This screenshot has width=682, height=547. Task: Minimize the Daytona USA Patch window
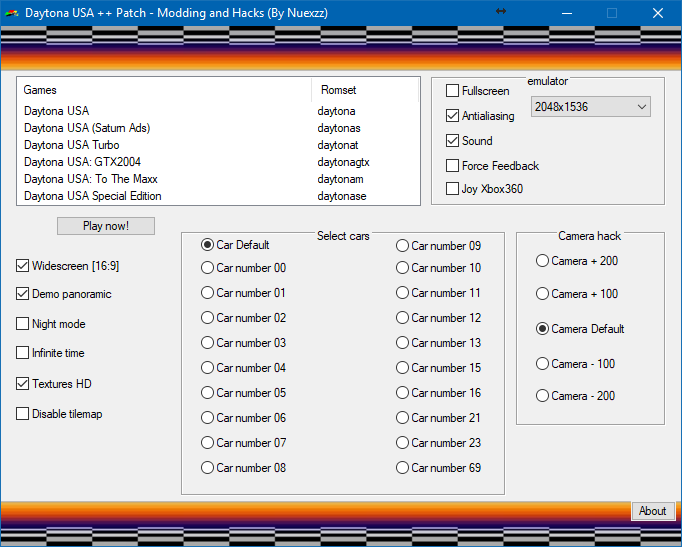pyautogui.click(x=566, y=13)
